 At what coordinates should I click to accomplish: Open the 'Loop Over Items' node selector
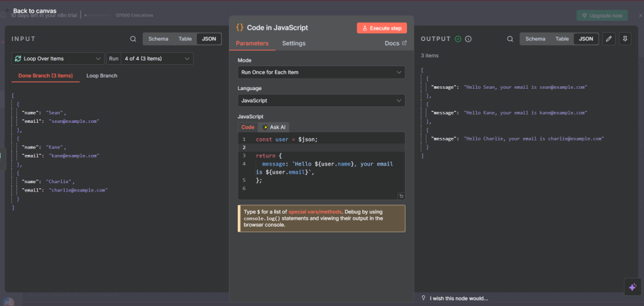point(58,59)
